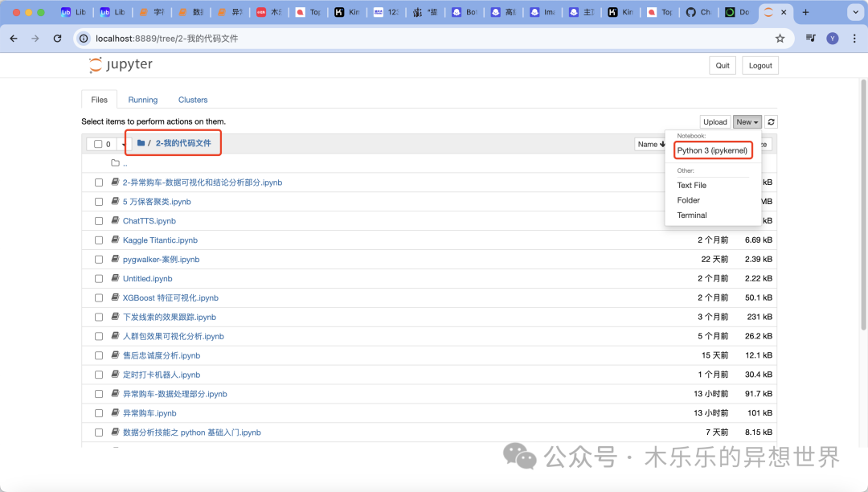The image size is (868, 492).
Task: Click the Quit button
Action: [x=723, y=65]
